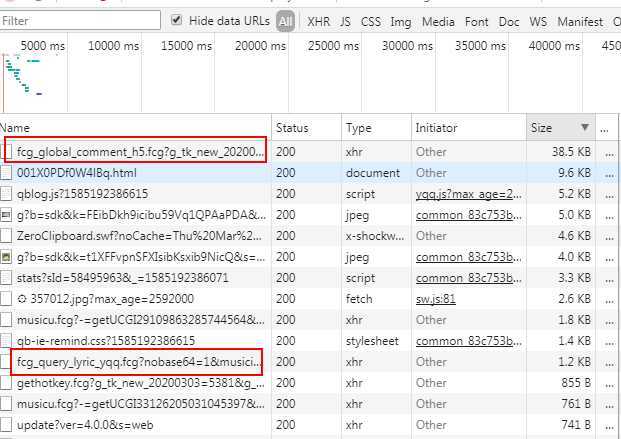The height and width of the screenshot is (439, 621).
Task: Filter requests by WS
Action: 538,21
